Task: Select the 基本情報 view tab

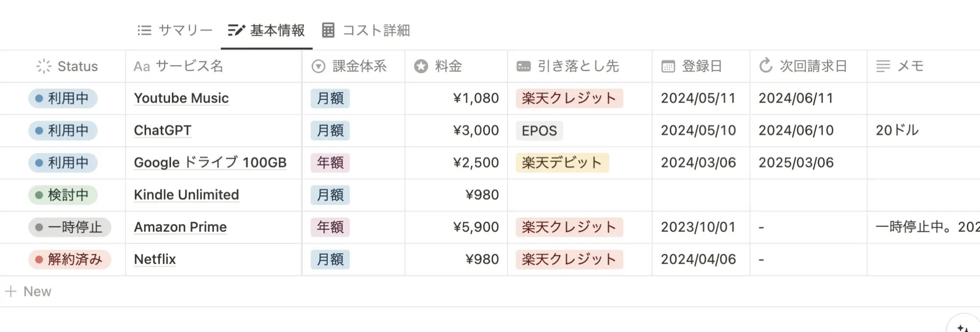Action: pyautogui.click(x=267, y=30)
